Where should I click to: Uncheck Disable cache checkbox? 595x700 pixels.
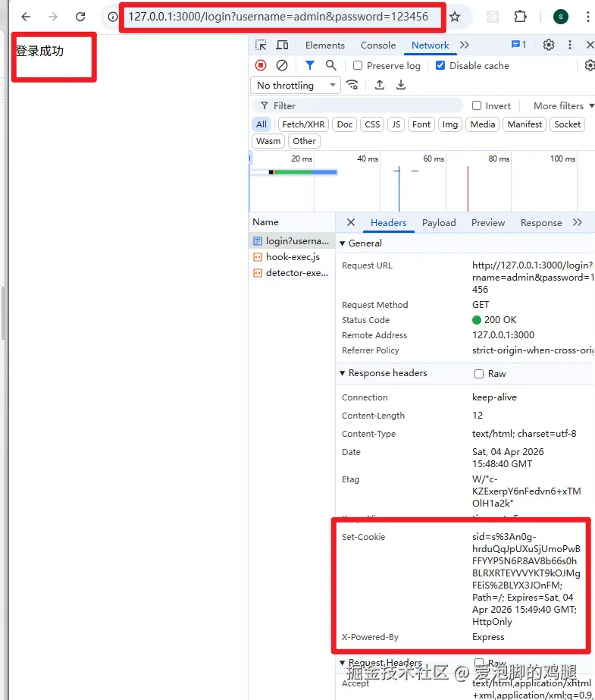pos(440,66)
